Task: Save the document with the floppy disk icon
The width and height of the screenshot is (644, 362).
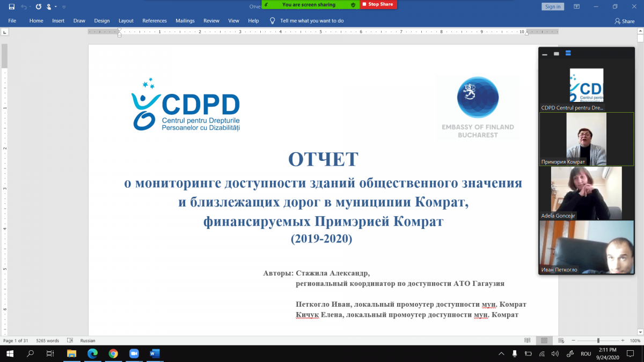Action: [12, 7]
